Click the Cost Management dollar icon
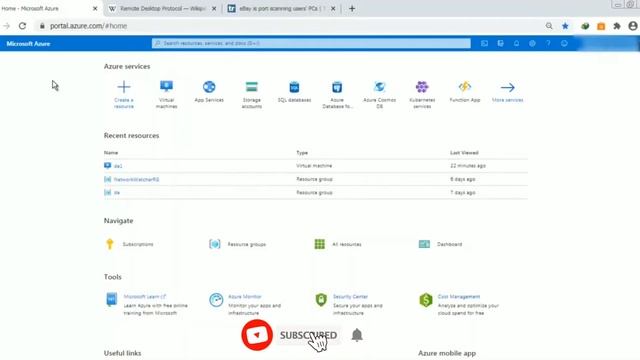The image size is (640, 360). [x=426, y=300]
